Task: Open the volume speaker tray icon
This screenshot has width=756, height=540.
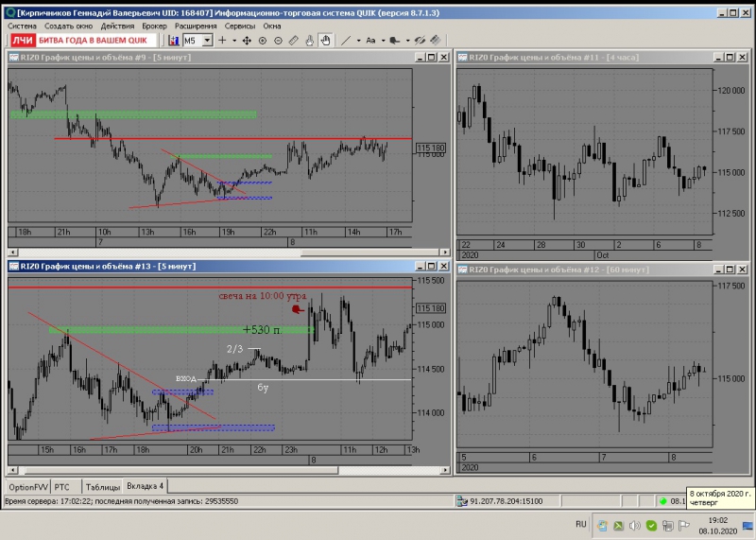Action: point(635,526)
